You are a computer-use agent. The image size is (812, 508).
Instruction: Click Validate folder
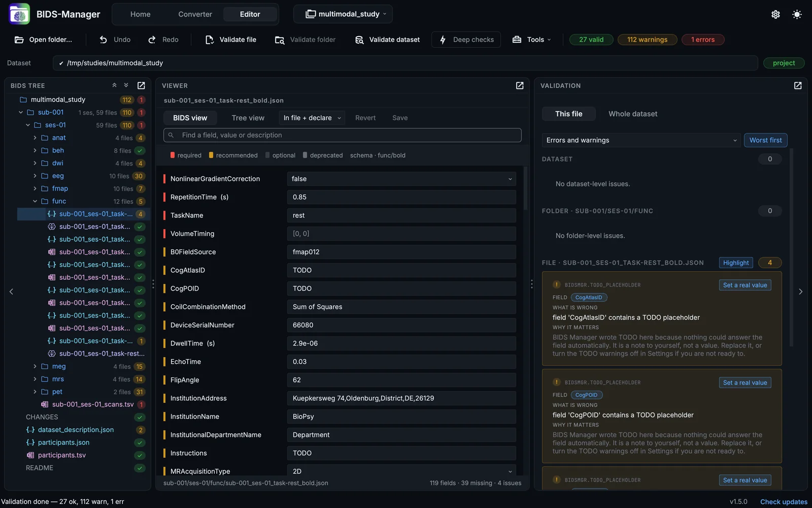click(305, 40)
